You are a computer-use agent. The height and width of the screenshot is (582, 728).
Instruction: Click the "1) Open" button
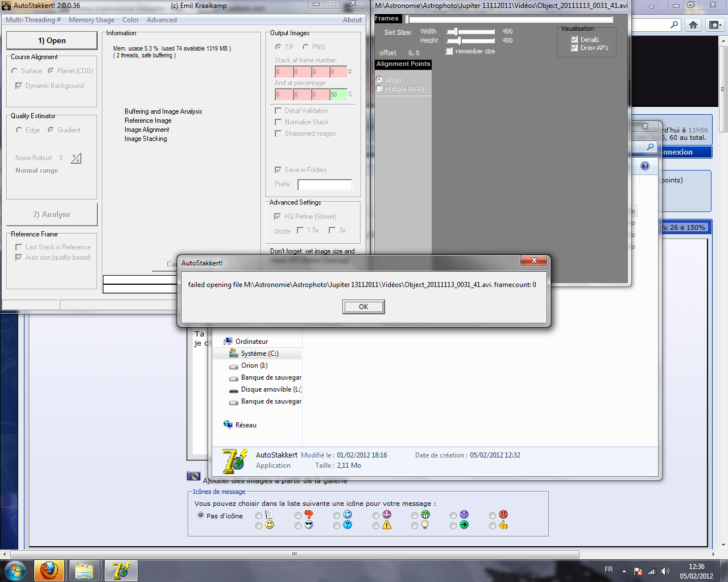[52, 40]
